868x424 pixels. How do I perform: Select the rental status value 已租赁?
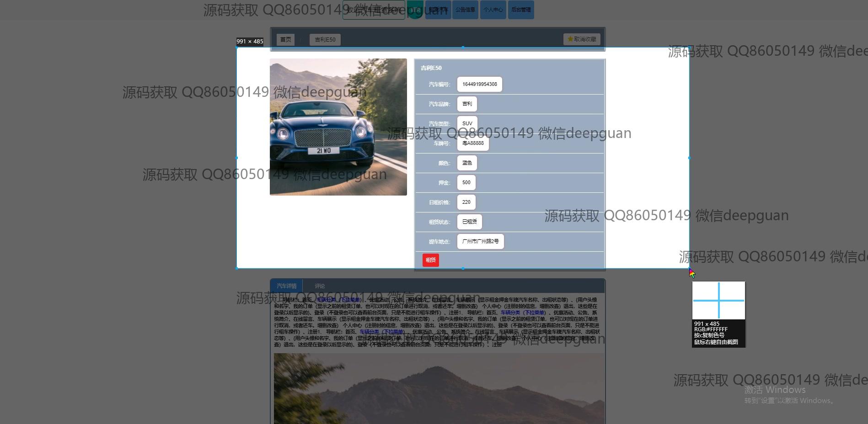pos(470,222)
